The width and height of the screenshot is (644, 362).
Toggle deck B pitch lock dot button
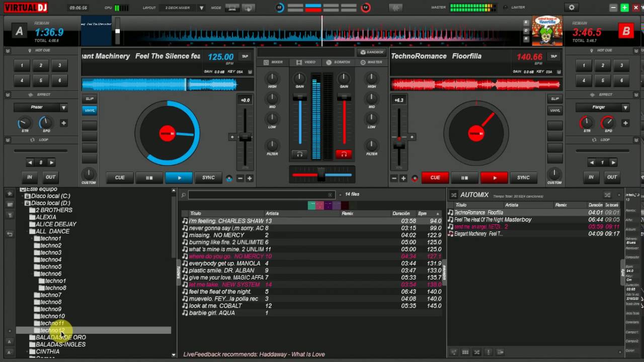coord(412,137)
